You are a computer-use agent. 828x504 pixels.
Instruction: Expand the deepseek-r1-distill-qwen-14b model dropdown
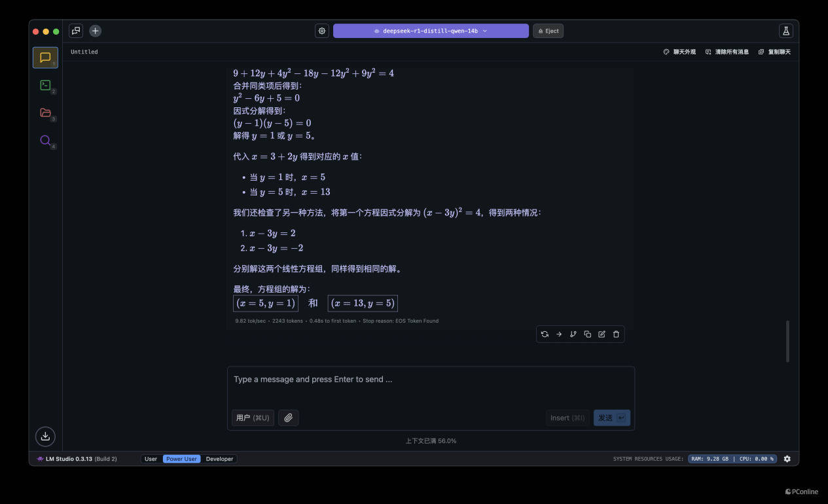pyautogui.click(x=431, y=31)
